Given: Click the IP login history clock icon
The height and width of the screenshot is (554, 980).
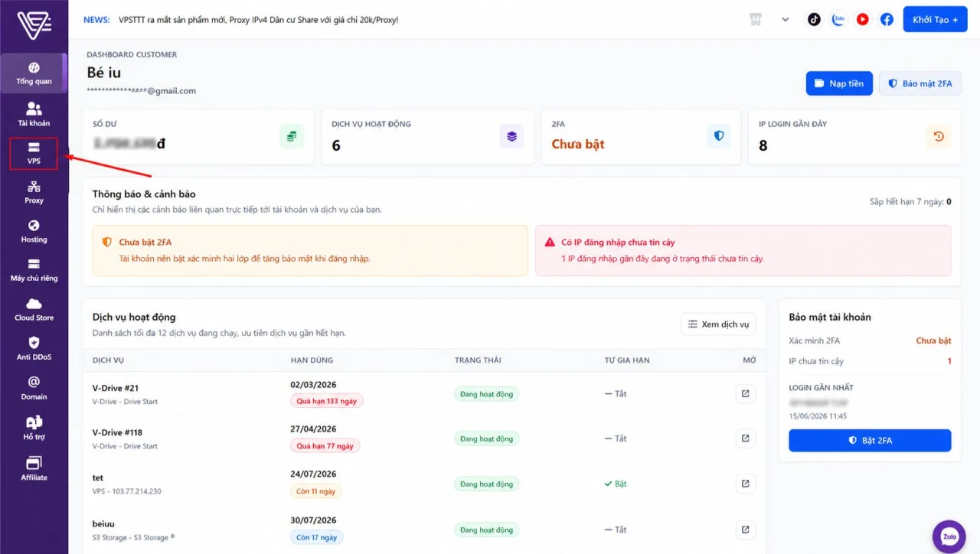Looking at the screenshot, I should click(x=938, y=137).
